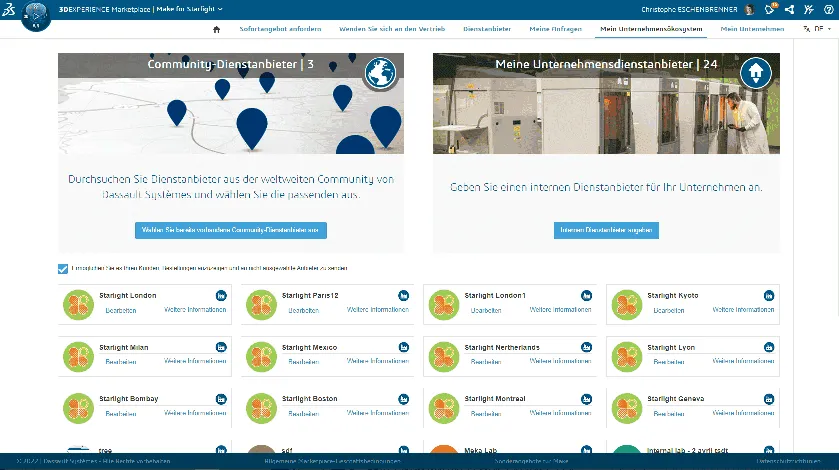
Task: Click the Internen Dienstanbieter angeben button
Action: [x=606, y=230]
